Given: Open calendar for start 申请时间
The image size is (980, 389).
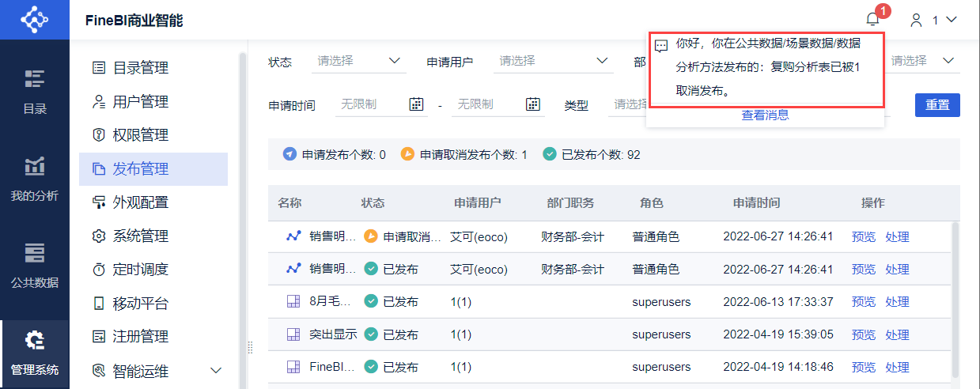Looking at the screenshot, I should [x=417, y=104].
